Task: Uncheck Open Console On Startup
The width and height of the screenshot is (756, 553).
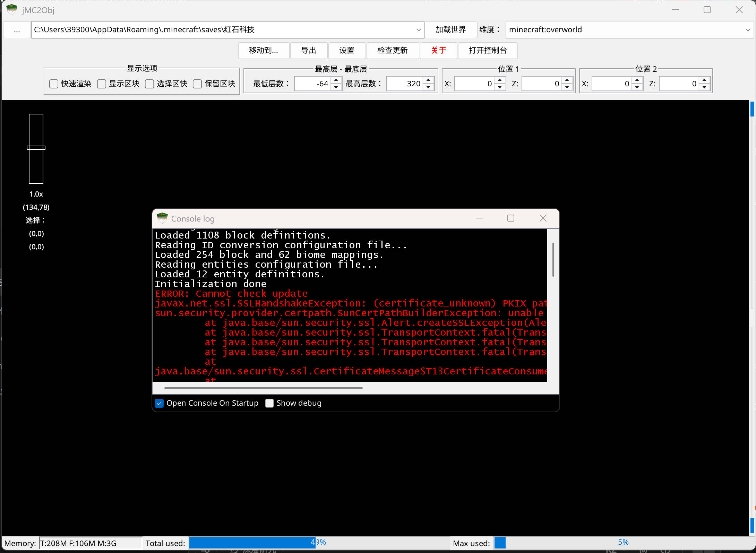Action: tap(159, 403)
